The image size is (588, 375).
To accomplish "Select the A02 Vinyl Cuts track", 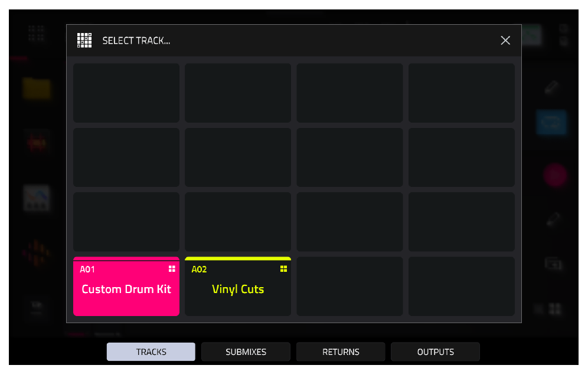I will (238, 287).
